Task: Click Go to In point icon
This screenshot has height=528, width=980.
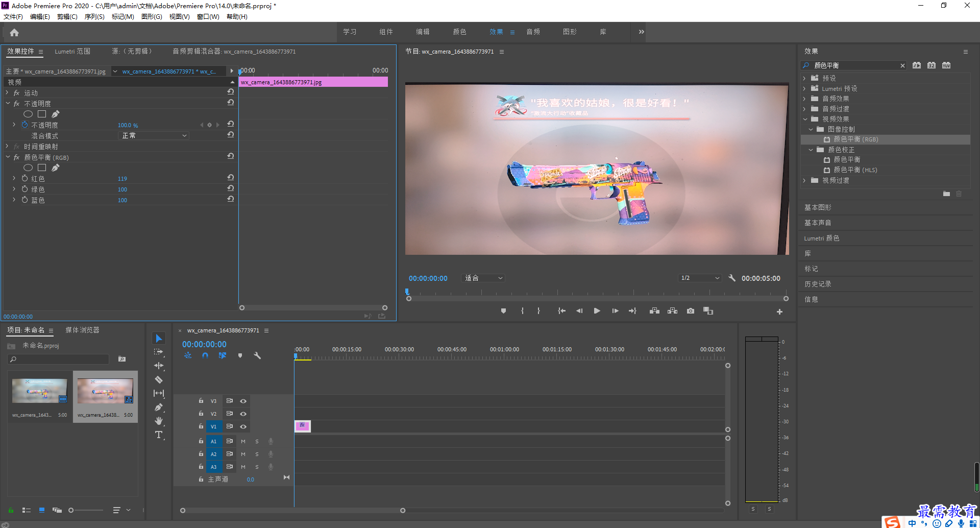Action: [x=561, y=311]
